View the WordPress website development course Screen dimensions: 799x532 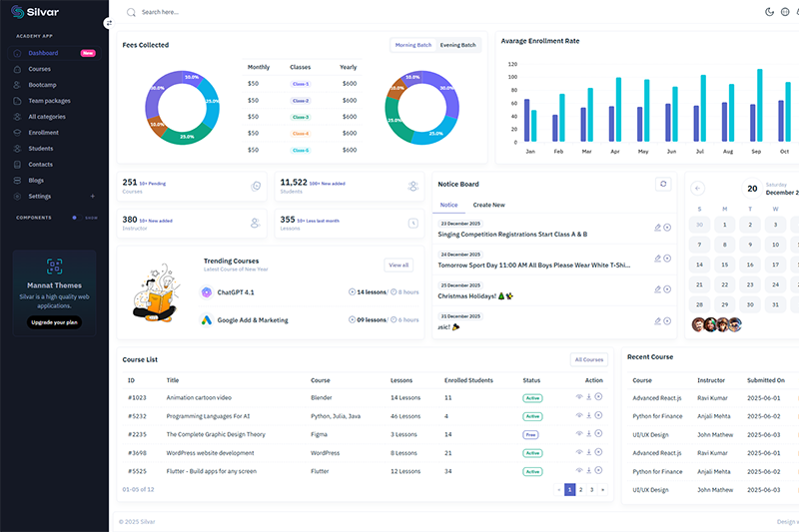pos(578,452)
